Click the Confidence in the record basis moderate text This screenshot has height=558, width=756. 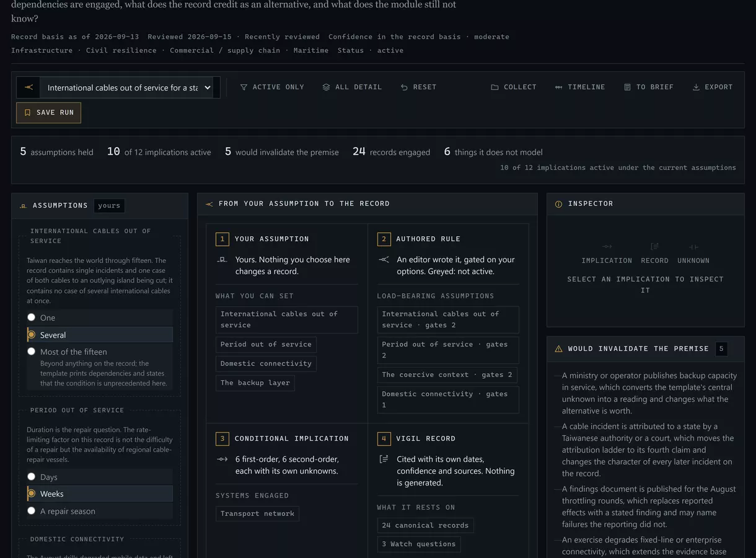point(419,37)
